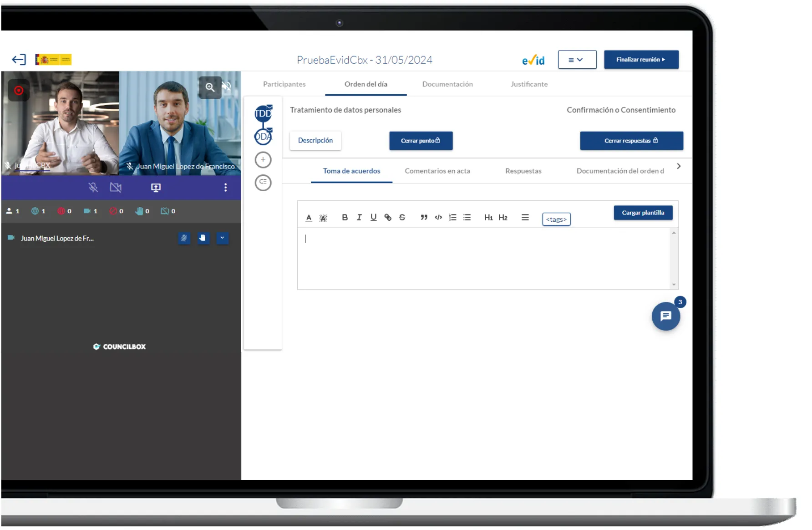Click the red recording indicator icon
Image resolution: width=812 pixels, height=530 pixels.
(x=19, y=91)
